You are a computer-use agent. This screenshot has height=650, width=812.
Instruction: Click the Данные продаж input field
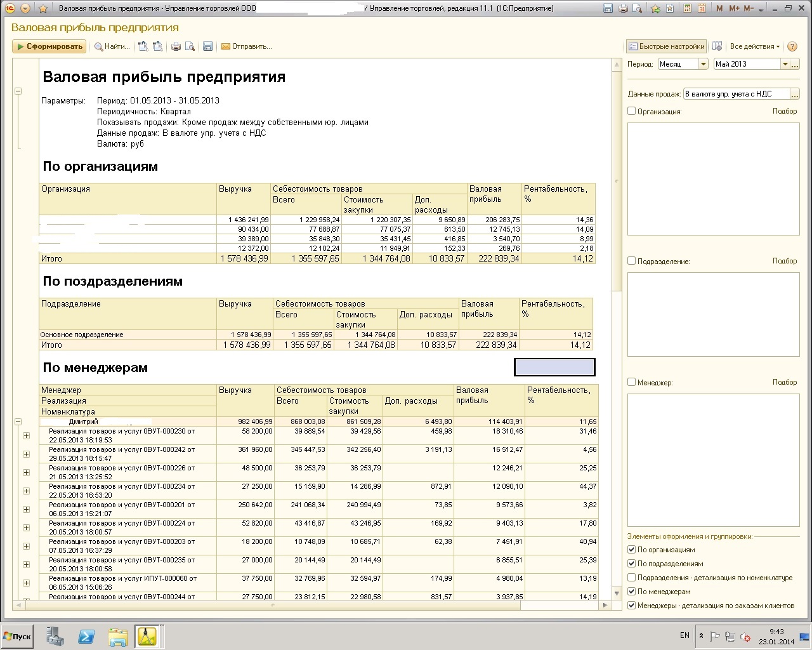tap(737, 94)
